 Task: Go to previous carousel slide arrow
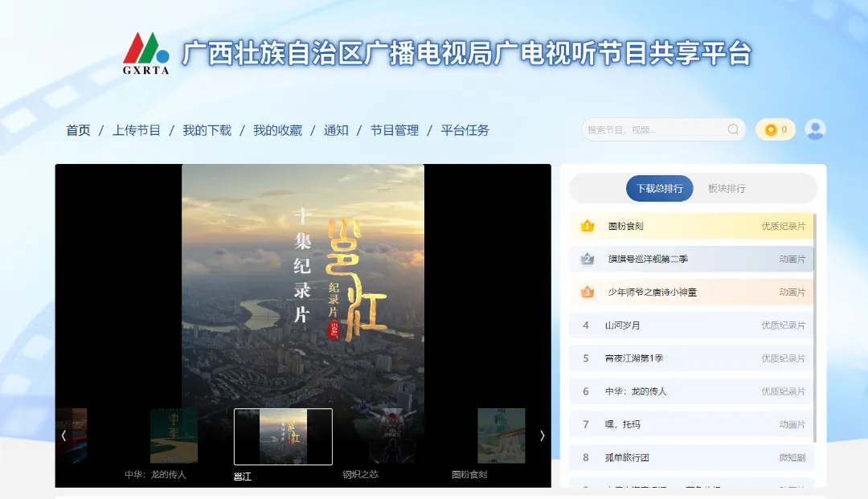[64, 436]
